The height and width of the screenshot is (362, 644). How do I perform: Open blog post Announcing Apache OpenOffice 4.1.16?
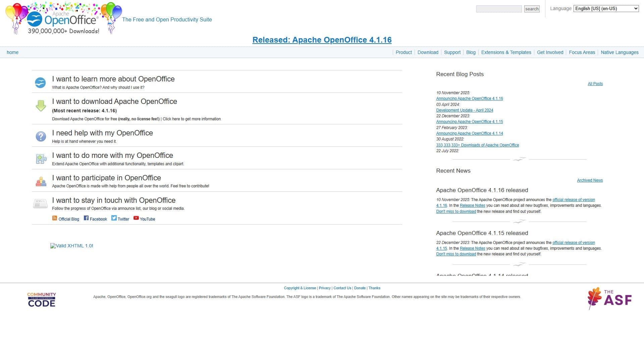469,99
